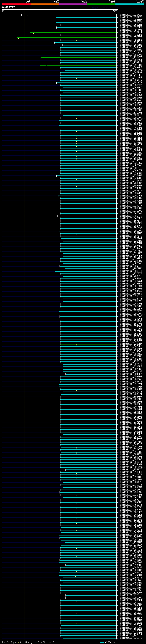This screenshot has width=146, height=644.
Task: Select label UniRef100_B3WAM2
Action: [x=131, y=339]
